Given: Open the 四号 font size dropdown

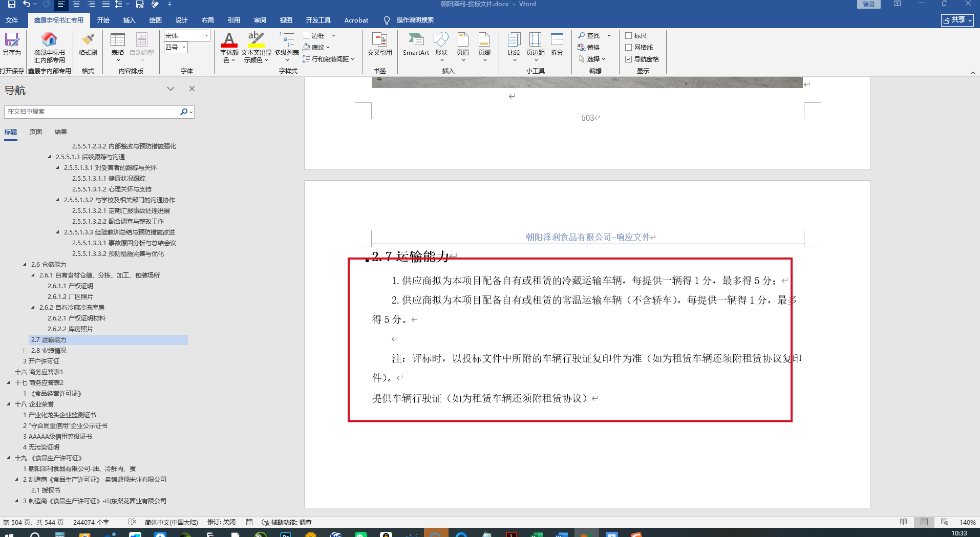Looking at the screenshot, I should 184,47.
